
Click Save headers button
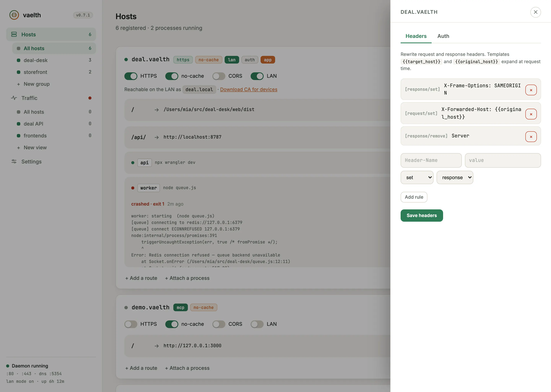click(422, 215)
